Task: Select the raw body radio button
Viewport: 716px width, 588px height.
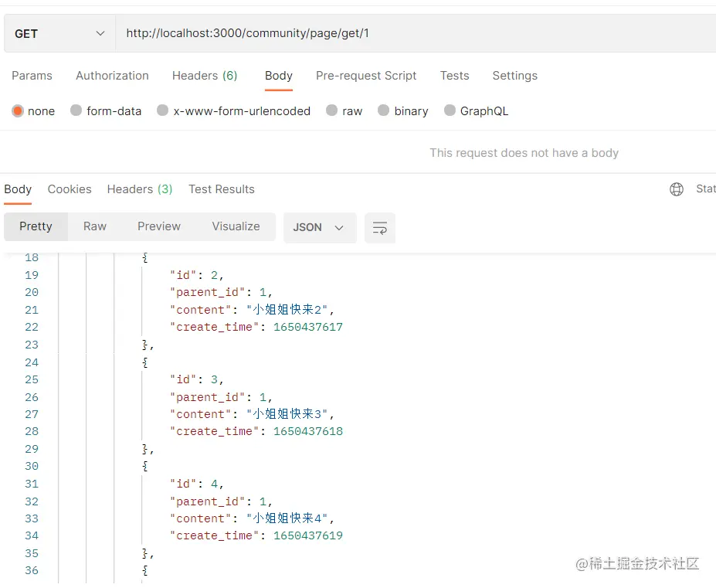Action: point(331,111)
